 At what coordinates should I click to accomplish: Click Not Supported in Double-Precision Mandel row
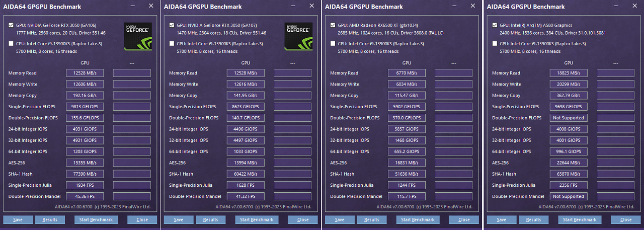(569, 196)
